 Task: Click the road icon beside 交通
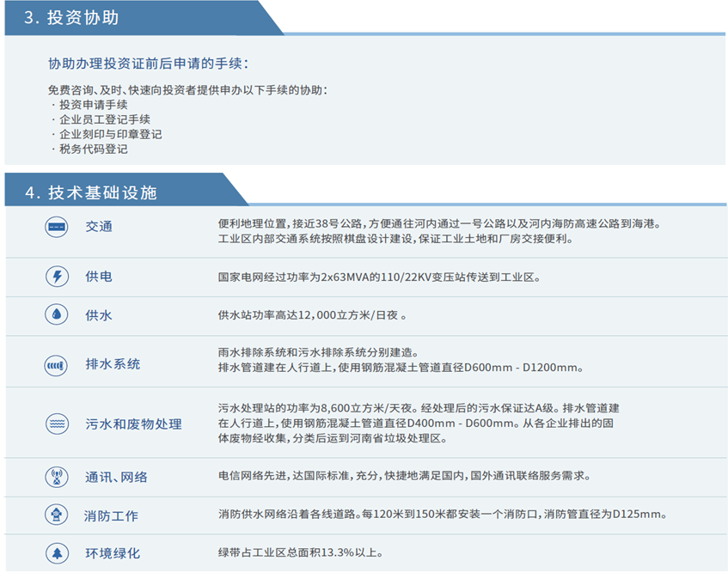click(x=56, y=227)
